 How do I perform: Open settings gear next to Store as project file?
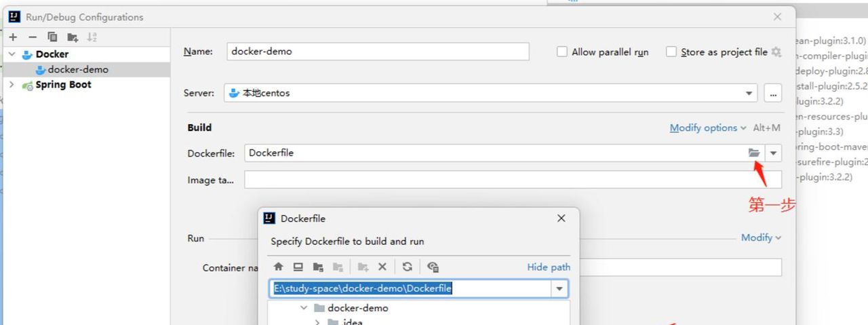click(776, 52)
